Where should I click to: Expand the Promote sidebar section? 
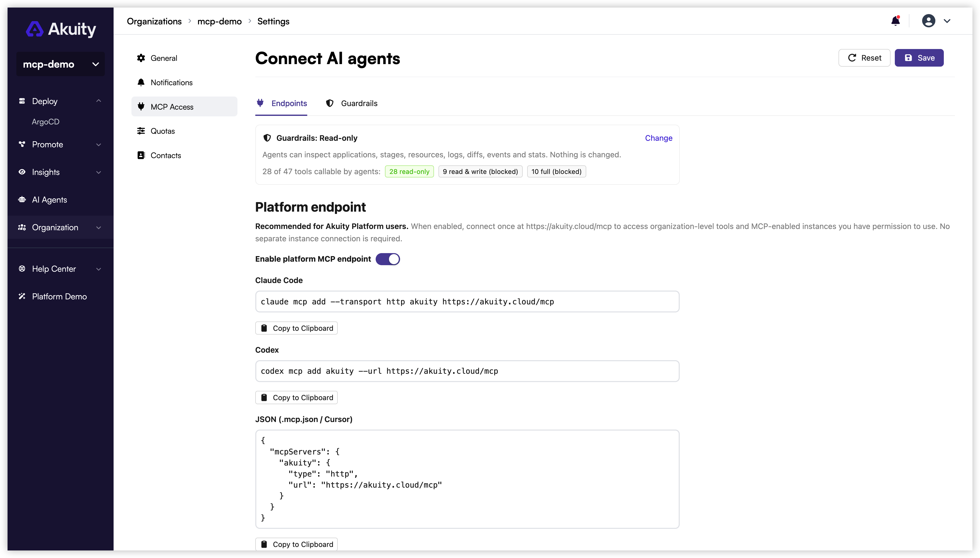[x=61, y=145]
